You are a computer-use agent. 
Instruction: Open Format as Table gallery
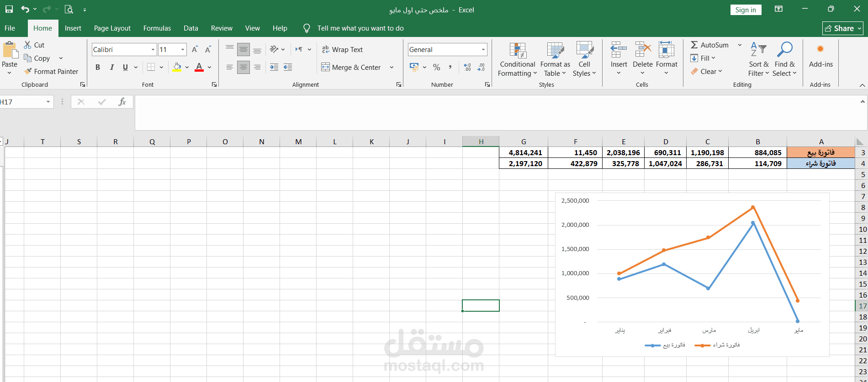tap(555, 59)
